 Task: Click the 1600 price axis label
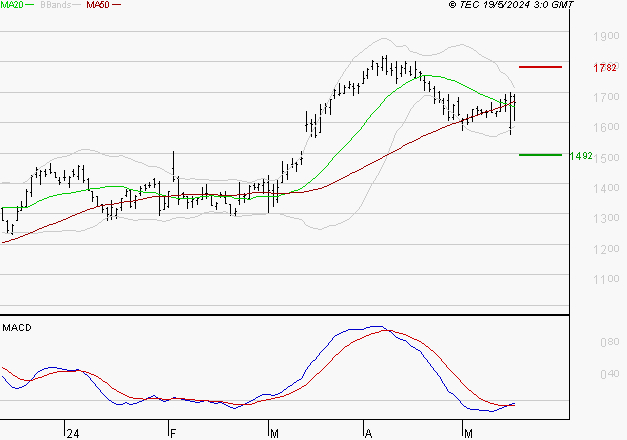(x=606, y=127)
